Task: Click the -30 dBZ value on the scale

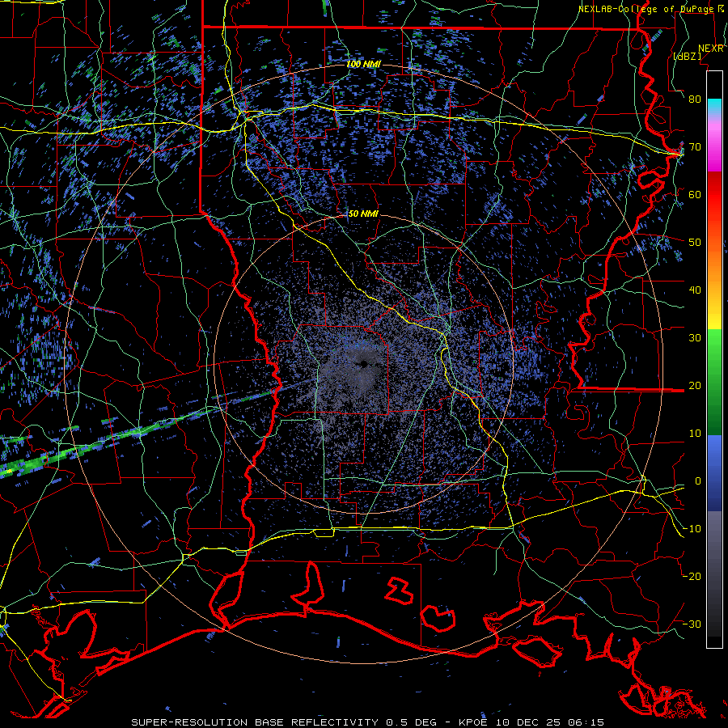Action: pyautogui.click(x=692, y=624)
